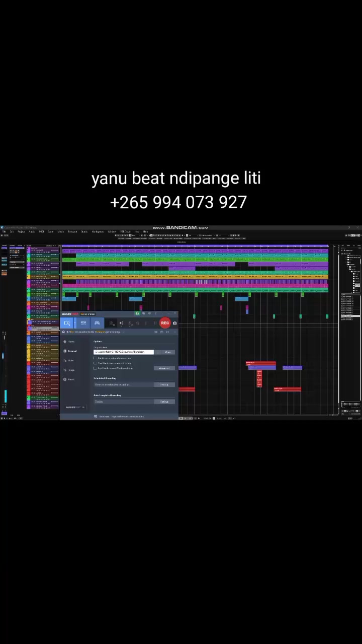Toggle the webcam overlay icon in Bandicam

coord(112,323)
